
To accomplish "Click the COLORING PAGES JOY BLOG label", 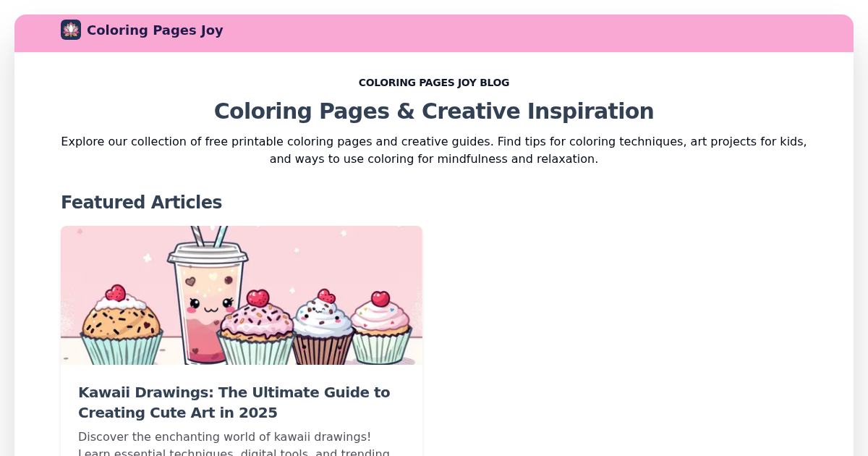I will [434, 83].
